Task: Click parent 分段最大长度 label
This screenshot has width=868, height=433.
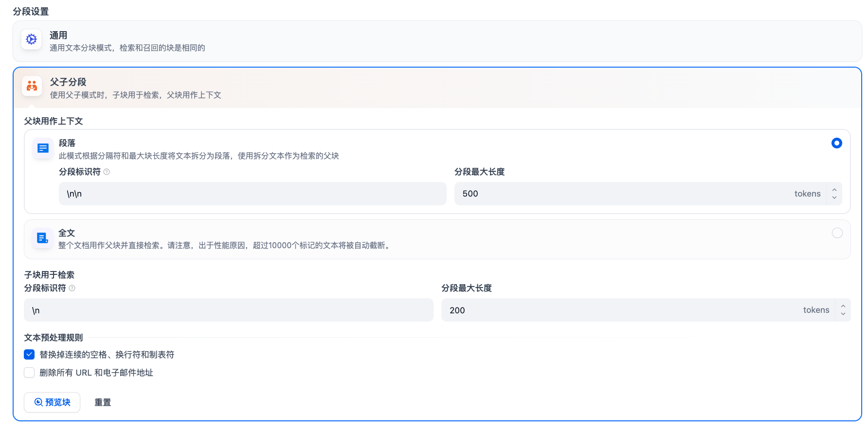Action: 480,172
